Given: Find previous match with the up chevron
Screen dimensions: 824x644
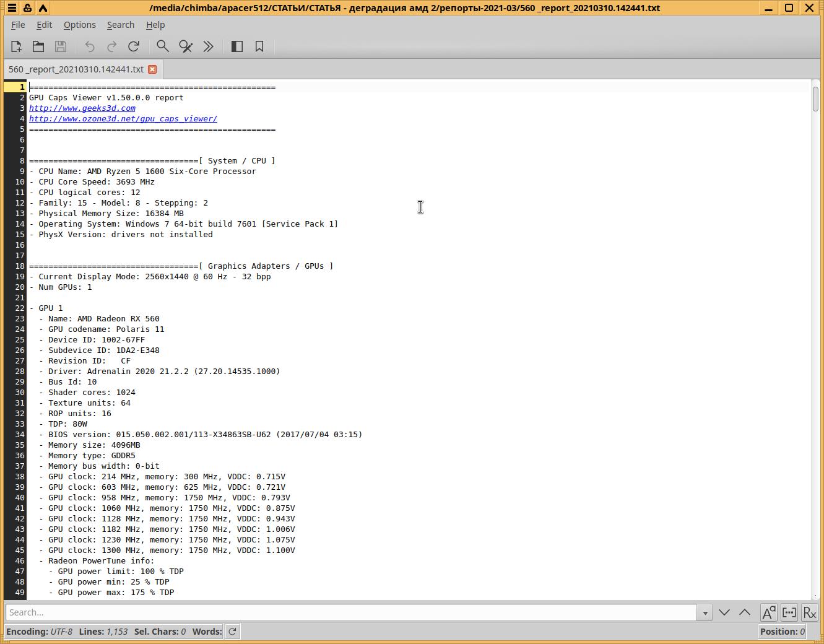Looking at the screenshot, I should tap(745, 612).
